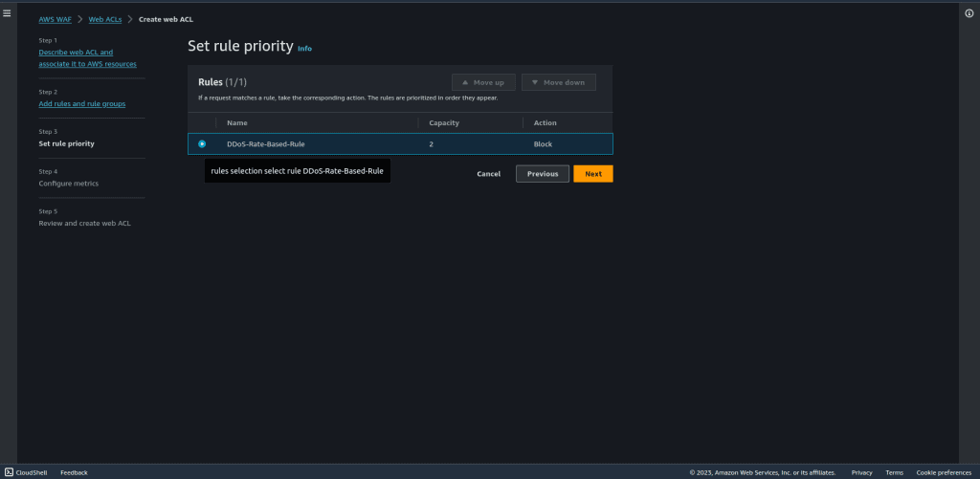Open the Web ACLs breadcrumb link
The height and width of the screenshot is (479, 980).
point(105,19)
